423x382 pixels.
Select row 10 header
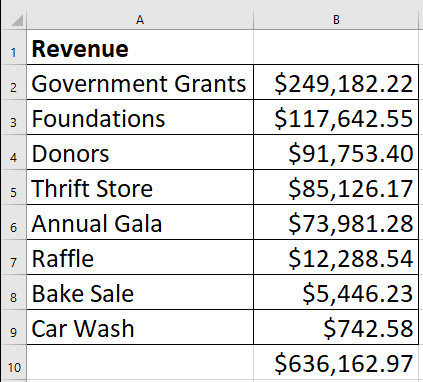click(x=14, y=362)
